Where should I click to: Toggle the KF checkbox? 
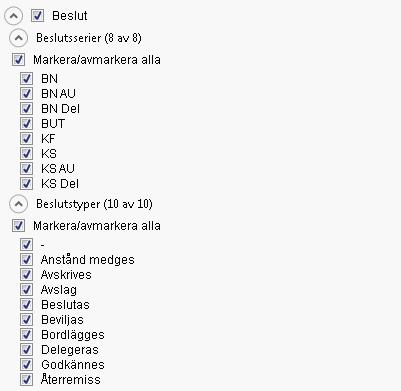point(26,139)
